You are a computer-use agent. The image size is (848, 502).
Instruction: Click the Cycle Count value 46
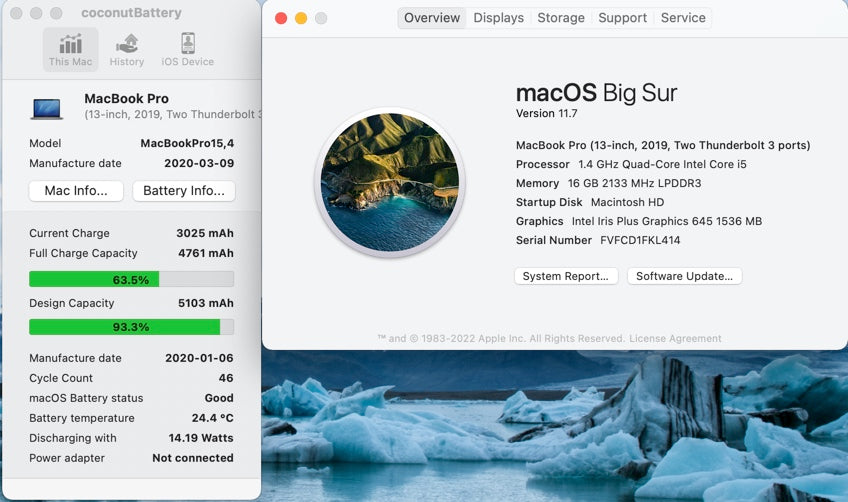[x=226, y=378]
